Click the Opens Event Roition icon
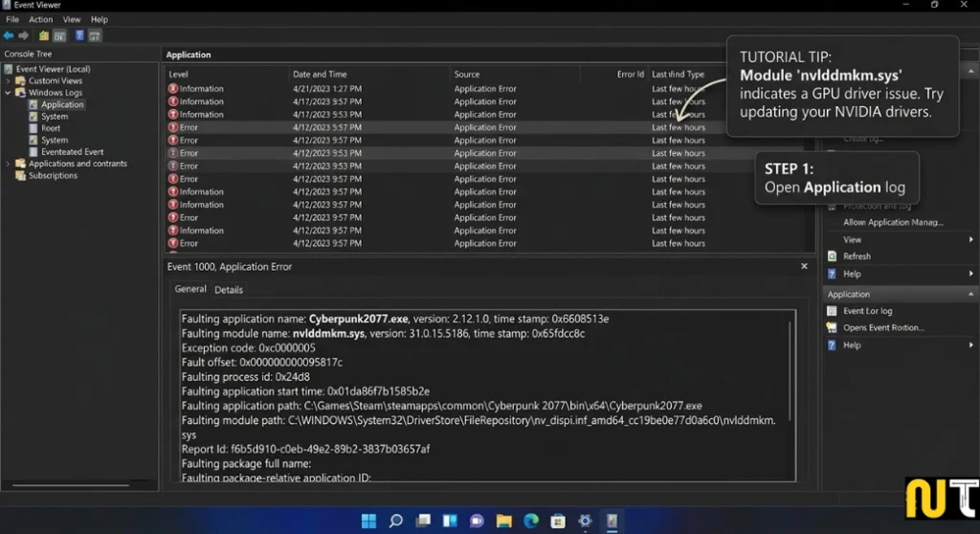The image size is (980, 534). [x=832, y=327]
